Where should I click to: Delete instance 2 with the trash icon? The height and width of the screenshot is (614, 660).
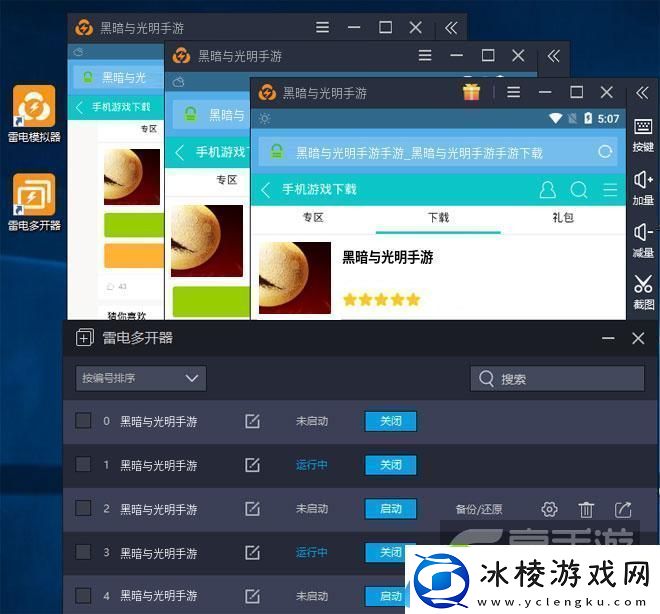pos(585,510)
